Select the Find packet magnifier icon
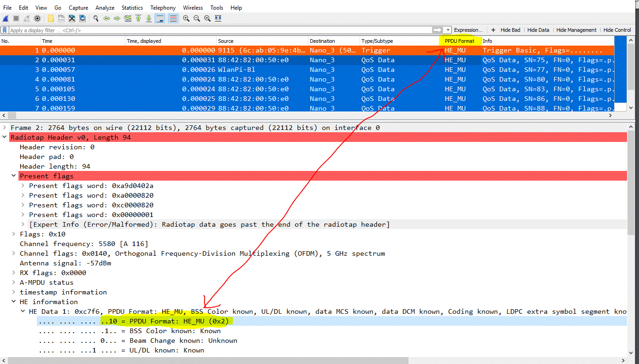Viewport: 639px width, 364px height. (x=95, y=18)
